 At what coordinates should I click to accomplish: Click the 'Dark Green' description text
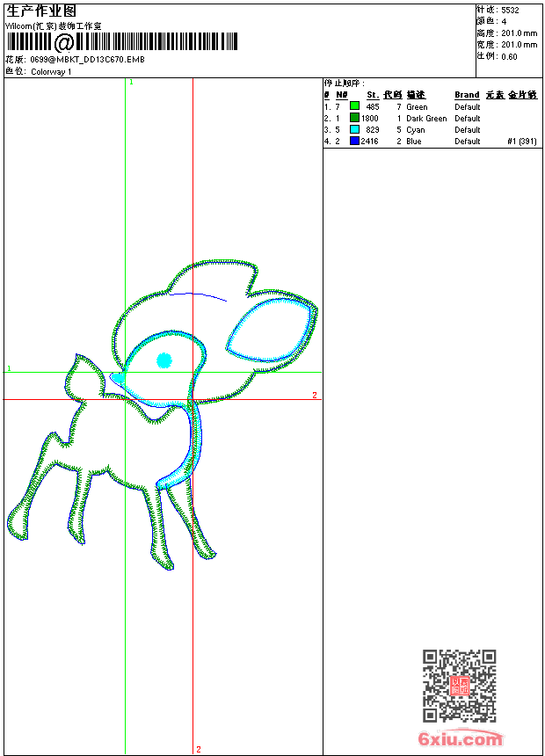click(x=426, y=119)
